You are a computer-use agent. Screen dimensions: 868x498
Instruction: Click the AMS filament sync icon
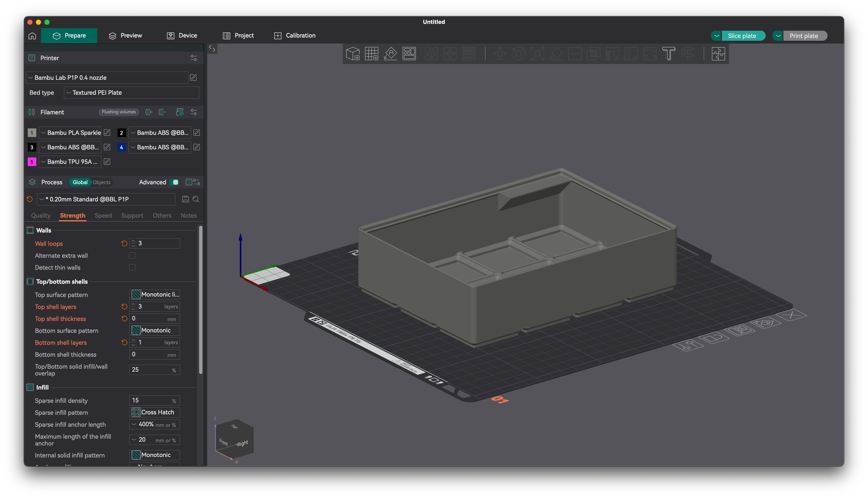point(180,112)
